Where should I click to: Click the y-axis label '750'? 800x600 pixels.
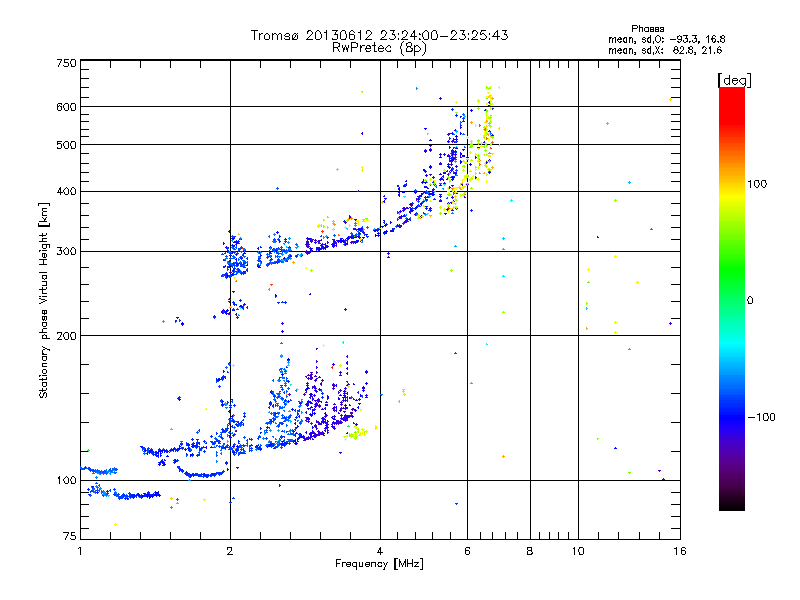coord(66,63)
